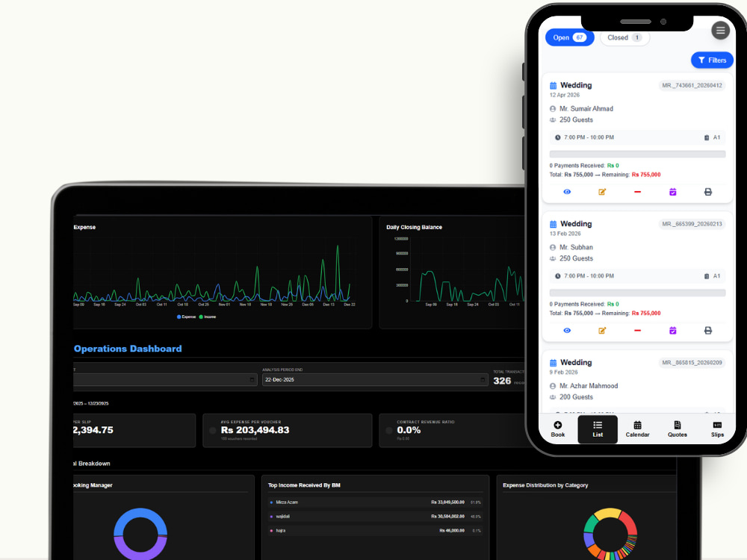Go to Calendar in bottom navigation
Screen dimensions: 747x560
coord(637,429)
